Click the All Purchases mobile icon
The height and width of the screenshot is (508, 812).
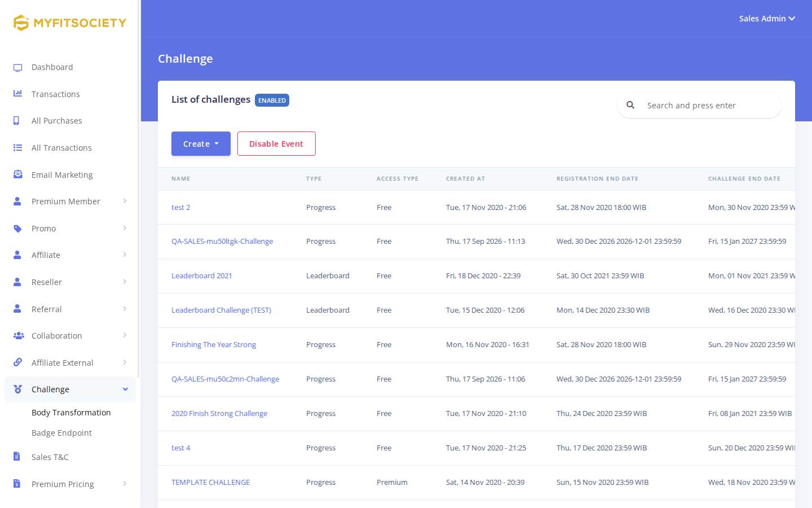click(16, 121)
